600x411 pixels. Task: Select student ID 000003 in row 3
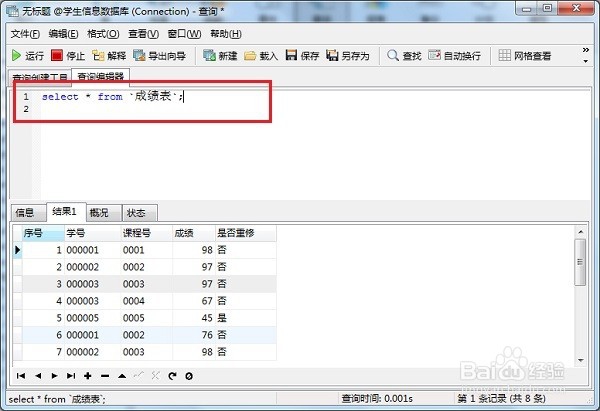(x=92, y=284)
